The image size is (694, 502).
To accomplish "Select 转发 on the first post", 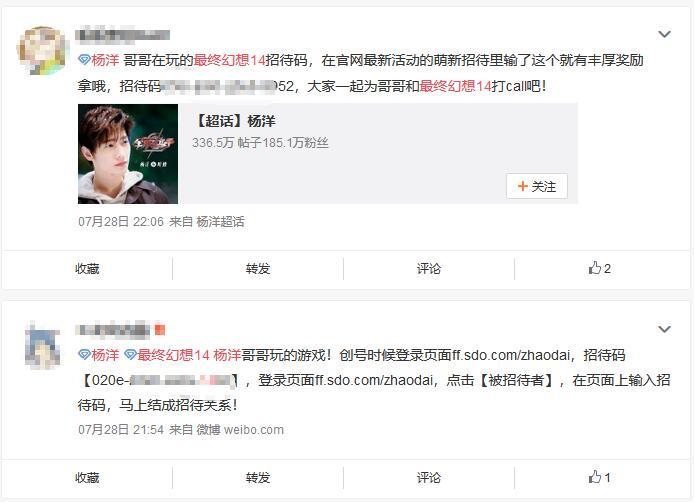I will (258, 269).
